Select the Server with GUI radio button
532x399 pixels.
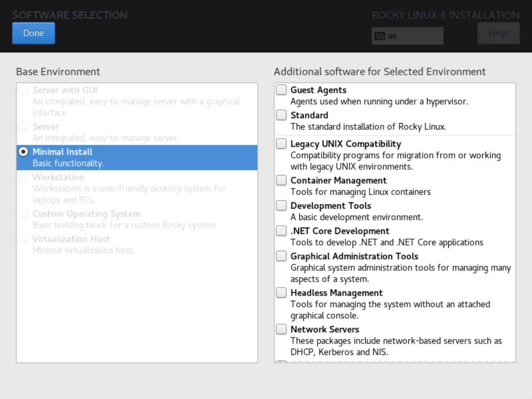point(24,90)
